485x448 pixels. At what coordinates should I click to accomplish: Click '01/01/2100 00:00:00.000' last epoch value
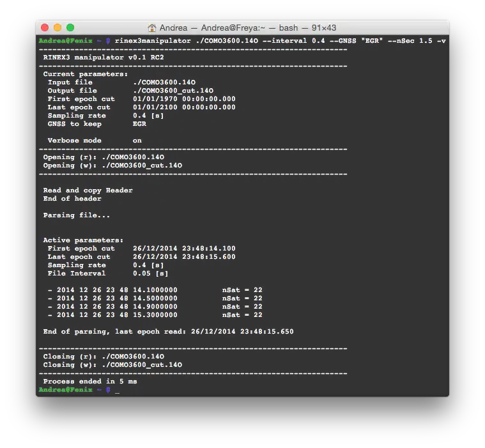tap(184, 107)
